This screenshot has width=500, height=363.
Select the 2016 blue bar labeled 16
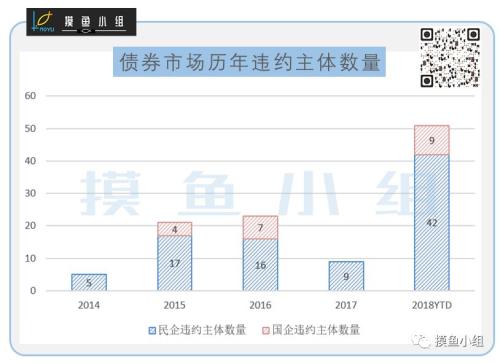260,265
